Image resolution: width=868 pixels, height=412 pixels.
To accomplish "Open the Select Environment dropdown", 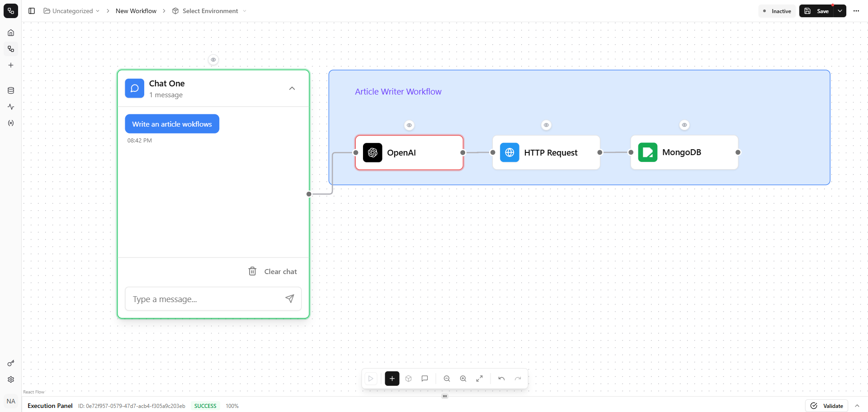I will tap(210, 11).
